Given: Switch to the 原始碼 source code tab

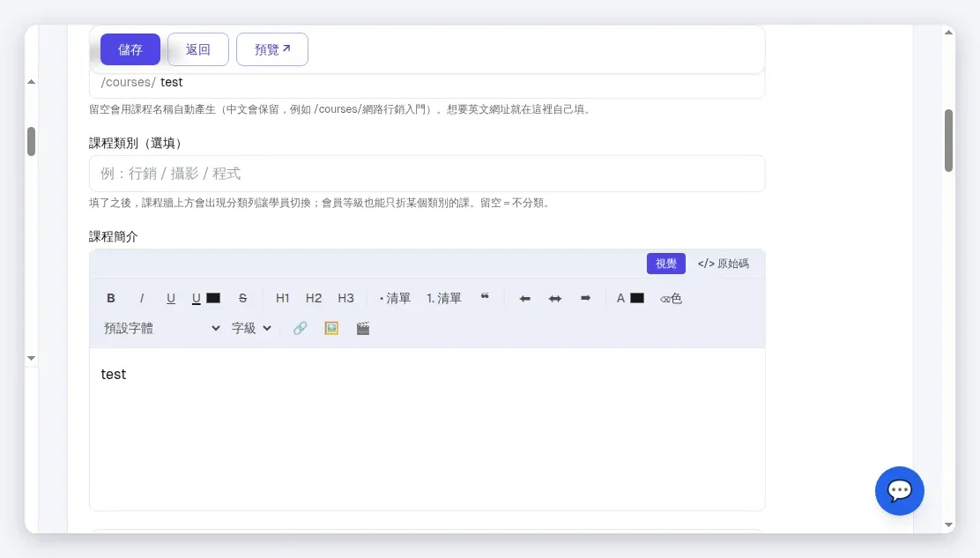Looking at the screenshot, I should pos(724,264).
